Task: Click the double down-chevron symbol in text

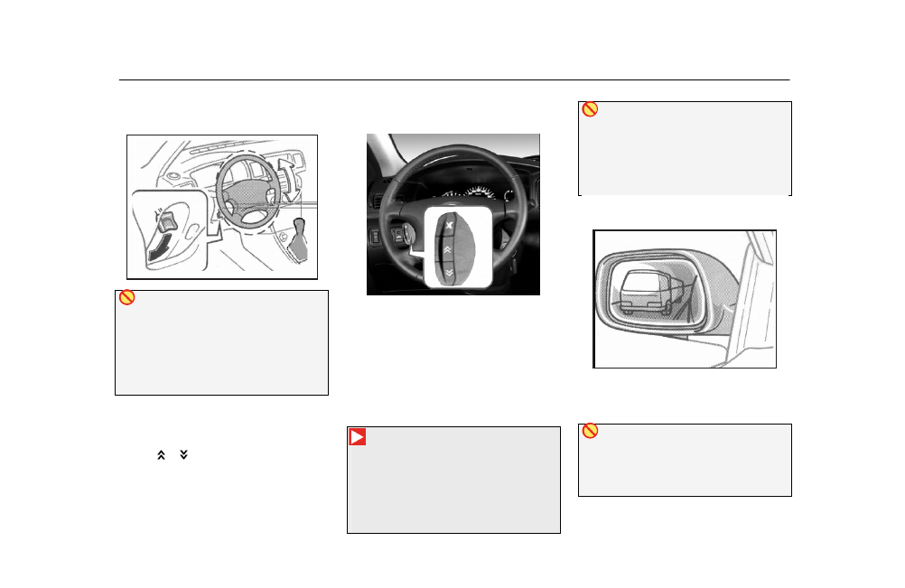Action: pyautogui.click(x=183, y=454)
